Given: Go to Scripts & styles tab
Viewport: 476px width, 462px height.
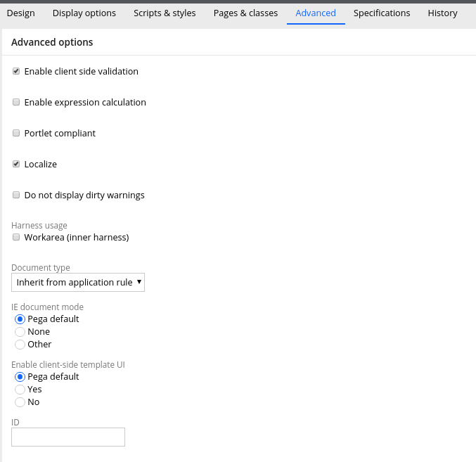Looking at the screenshot, I should (165, 13).
